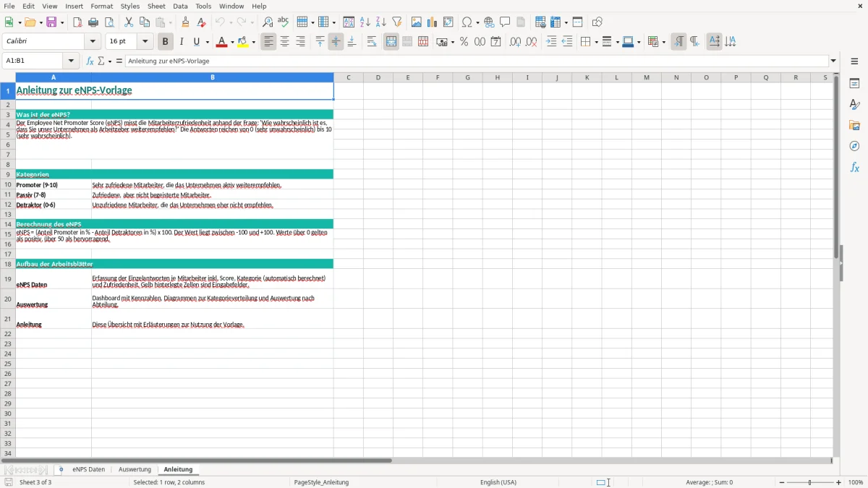
Task: Open the File menu
Action: coord(9,6)
